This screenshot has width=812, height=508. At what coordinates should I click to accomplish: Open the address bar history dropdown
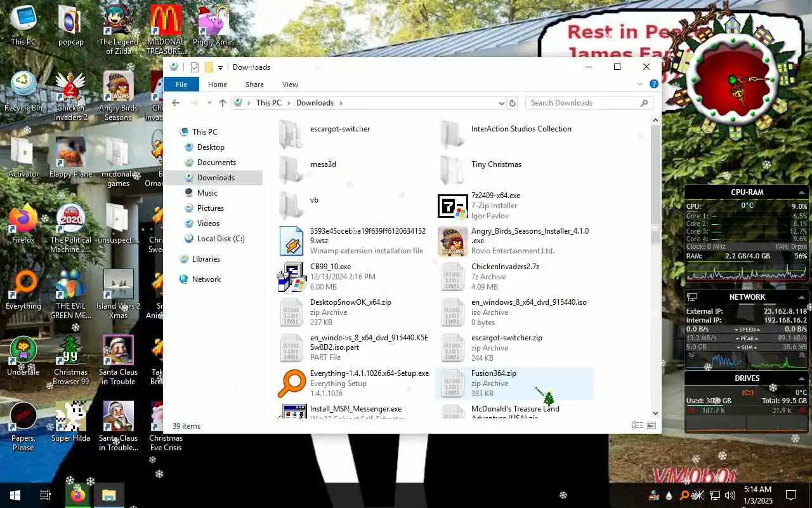pos(501,103)
